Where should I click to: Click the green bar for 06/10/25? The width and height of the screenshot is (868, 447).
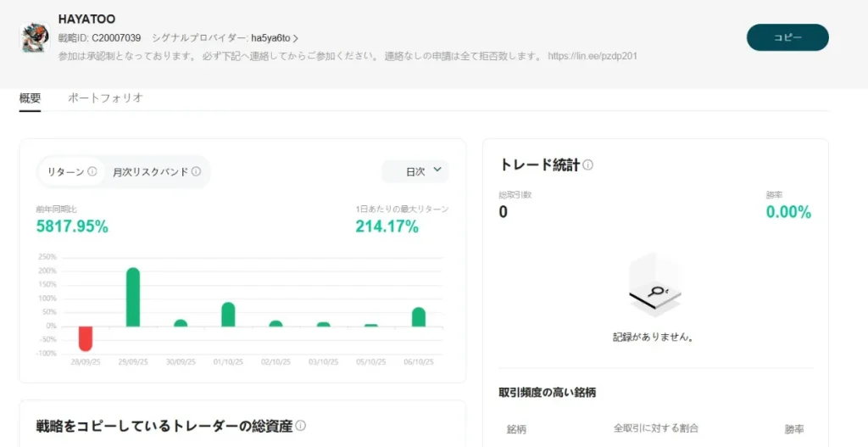(419, 317)
